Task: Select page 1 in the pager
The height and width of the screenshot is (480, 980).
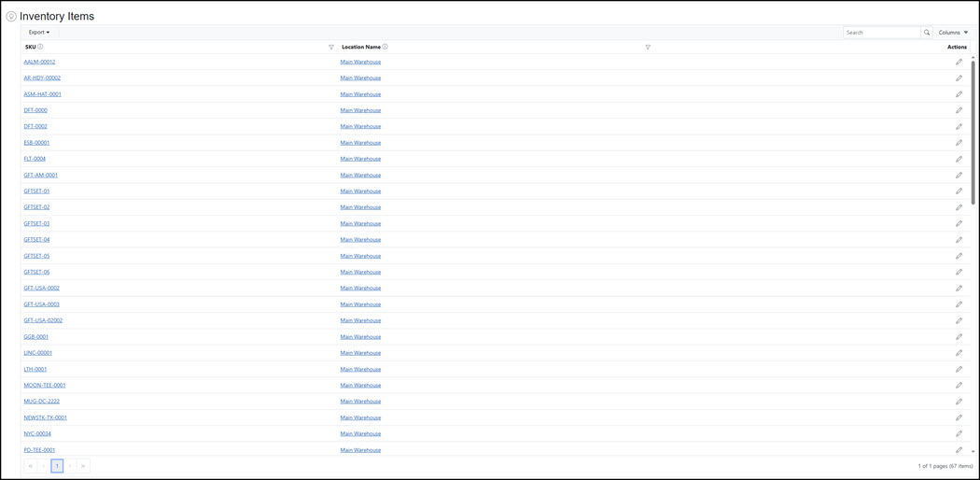Action: tap(57, 466)
